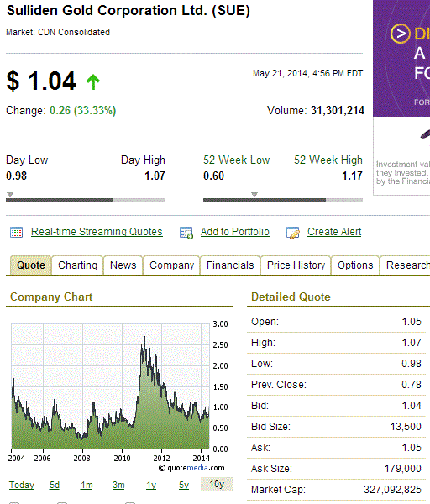Click the yellow circled arrow in the ad
The width and height of the screenshot is (430, 504).
[x=400, y=34]
